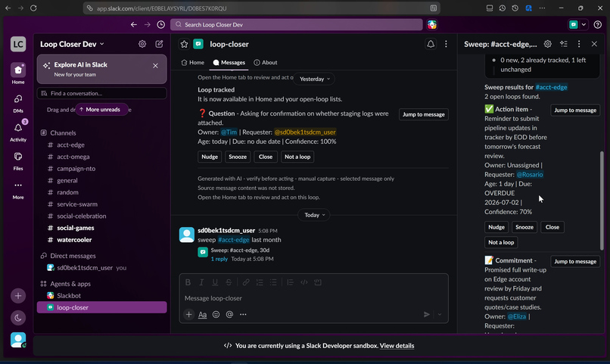Toggle ordered list in composer
Image resolution: width=610 pixels, height=364 pixels.
[x=260, y=282]
